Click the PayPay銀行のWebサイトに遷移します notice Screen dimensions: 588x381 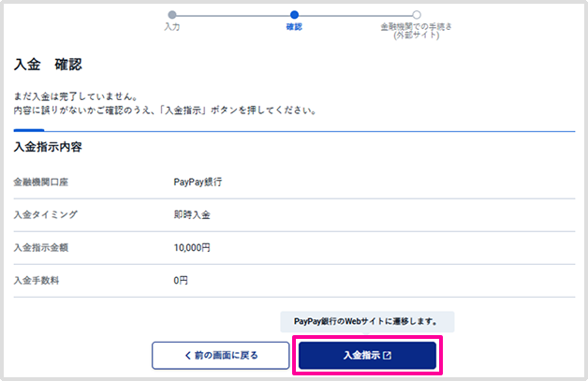[x=367, y=321]
